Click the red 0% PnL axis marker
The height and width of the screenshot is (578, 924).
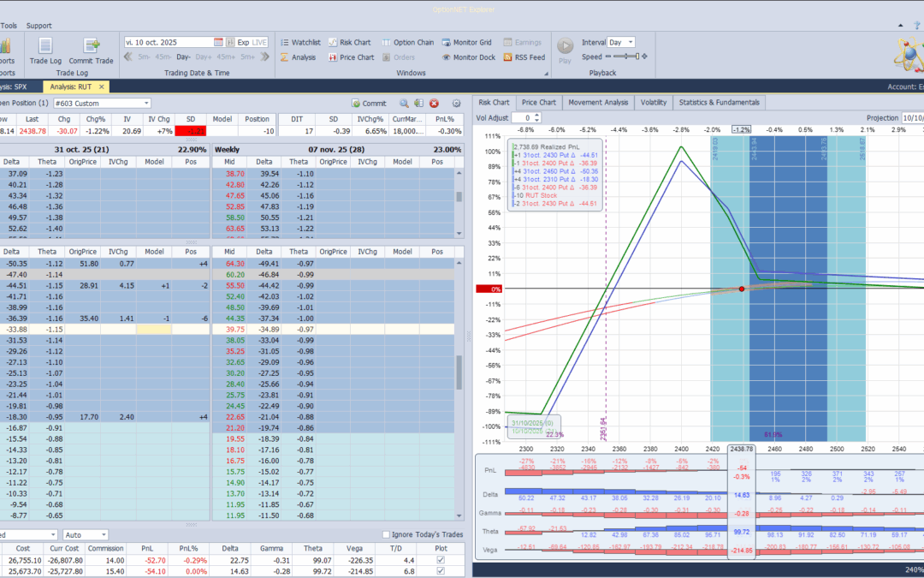click(x=489, y=289)
